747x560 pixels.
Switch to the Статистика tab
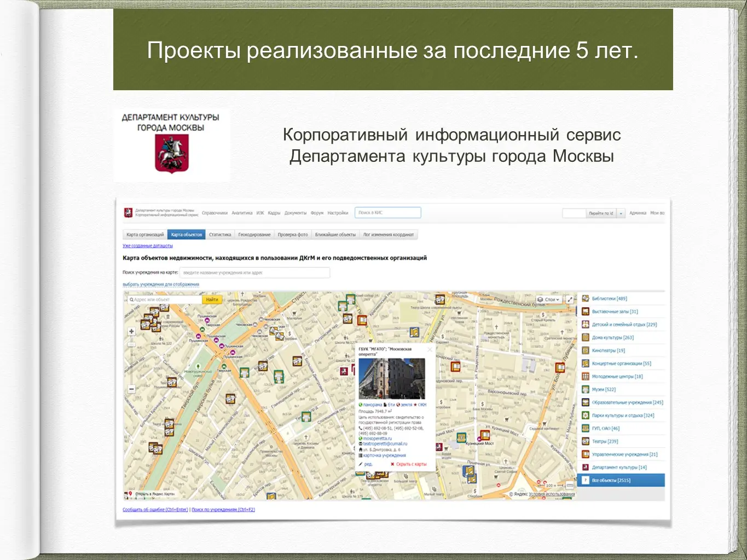point(220,235)
